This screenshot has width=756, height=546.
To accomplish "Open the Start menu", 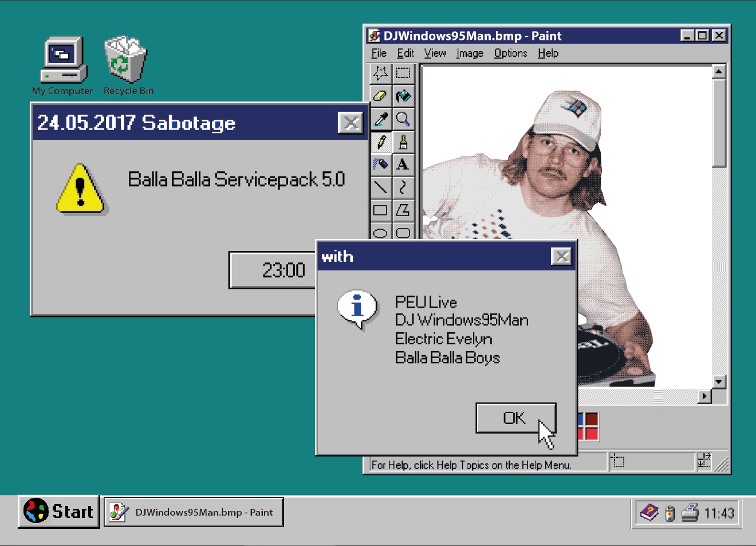I will pyautogui.click(x=58, y=511).
